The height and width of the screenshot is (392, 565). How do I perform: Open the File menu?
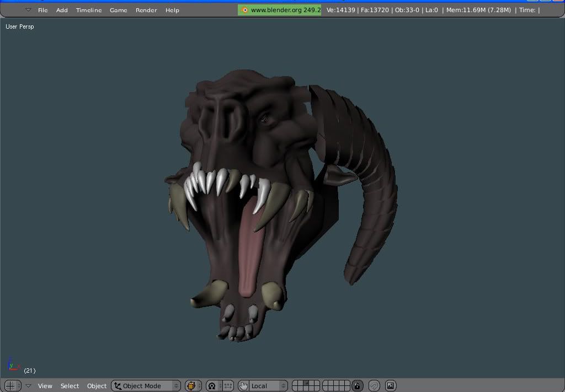coord(42,10)
